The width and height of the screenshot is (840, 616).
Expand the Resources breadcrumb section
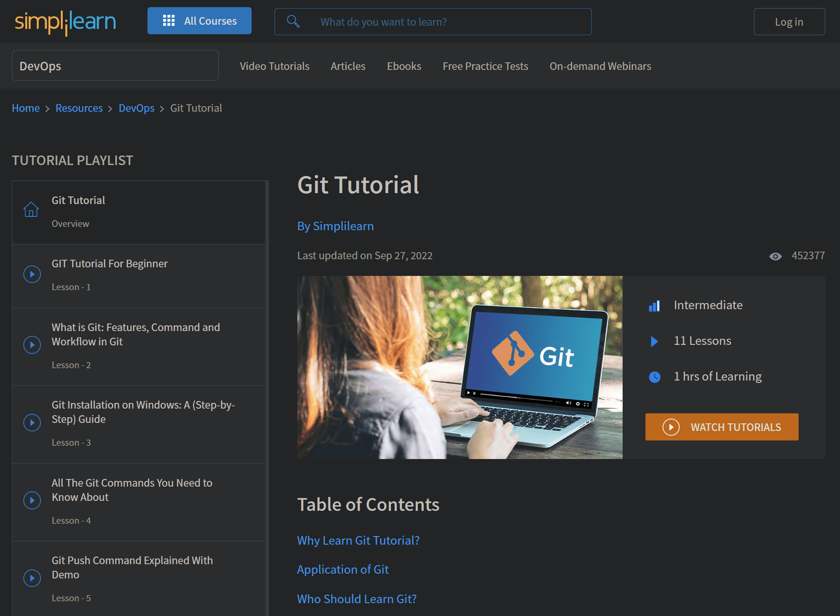(x=79, y=108)
